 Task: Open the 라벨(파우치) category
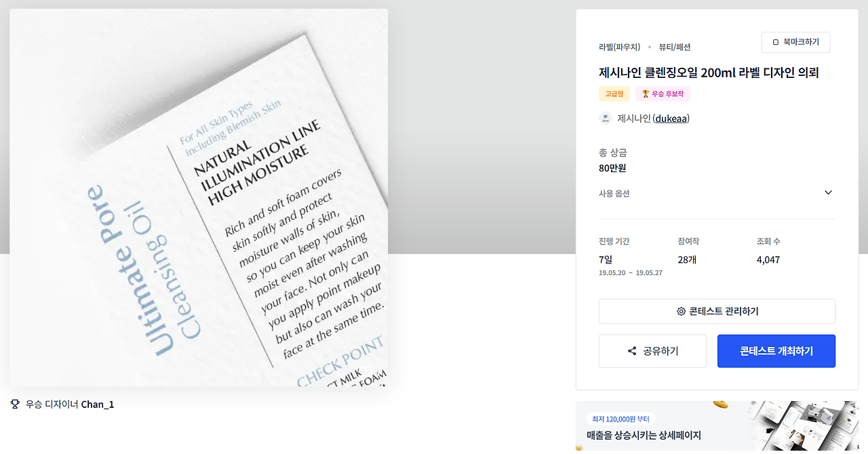[x=619, y=47]
